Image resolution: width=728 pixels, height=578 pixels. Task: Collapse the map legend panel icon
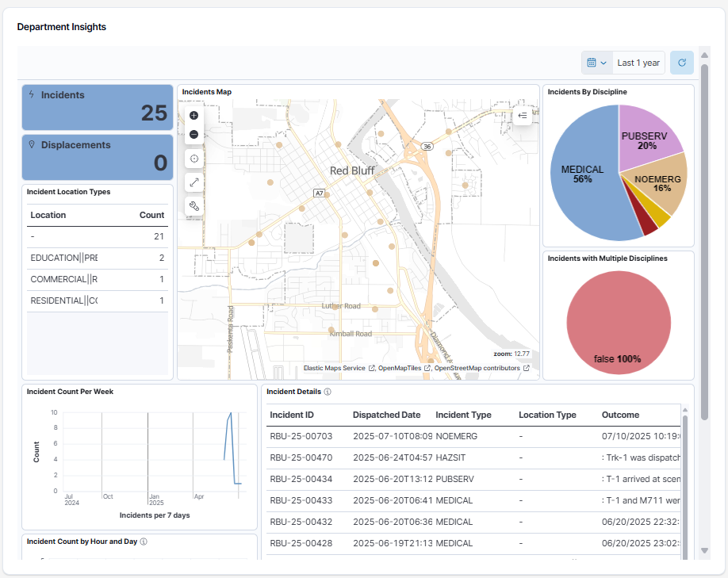tap(523, 115)
